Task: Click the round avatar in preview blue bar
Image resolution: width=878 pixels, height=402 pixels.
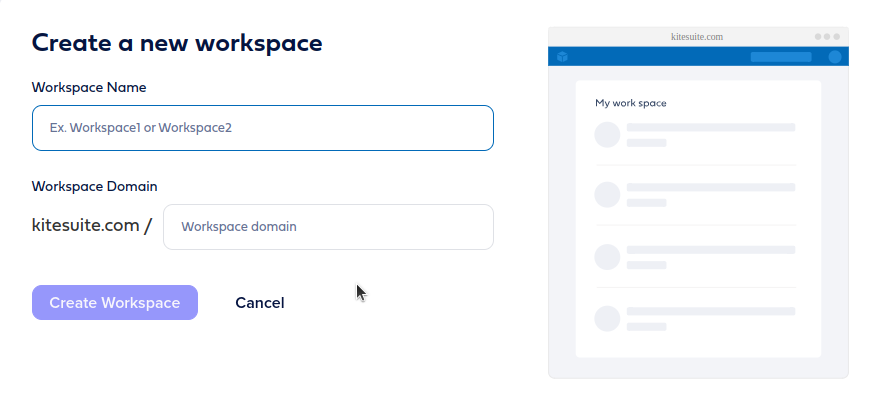Action: pyautogui.click(x=835, y=57)
